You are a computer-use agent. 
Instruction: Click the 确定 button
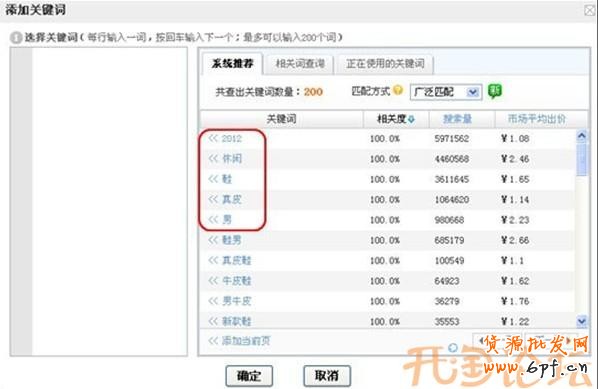click(x=249, y=376)
